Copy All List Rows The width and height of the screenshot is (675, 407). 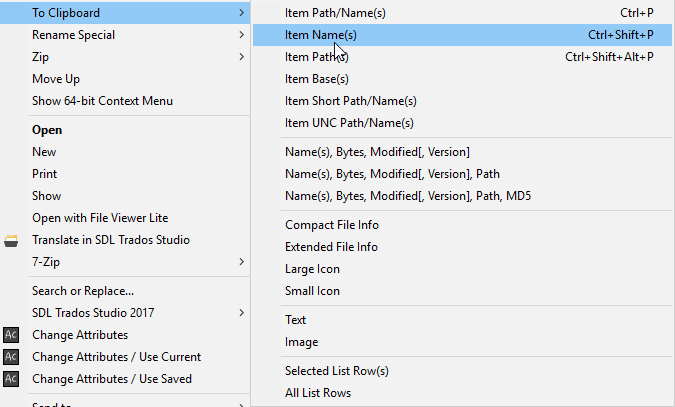(318, 393)
